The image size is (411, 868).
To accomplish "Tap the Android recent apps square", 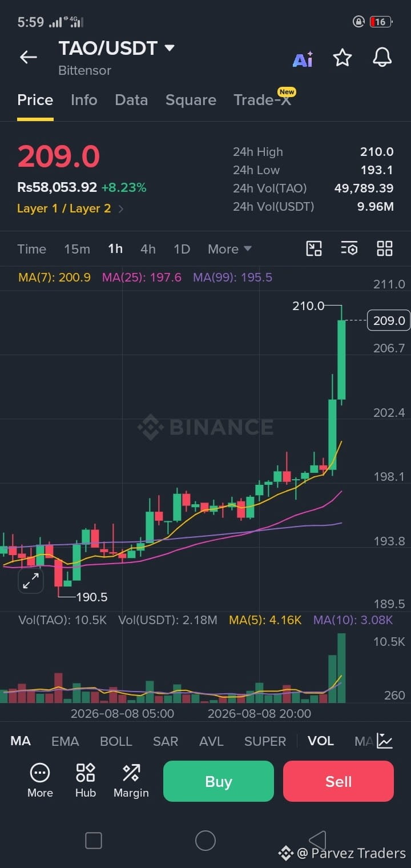I will tap(94, 841).
